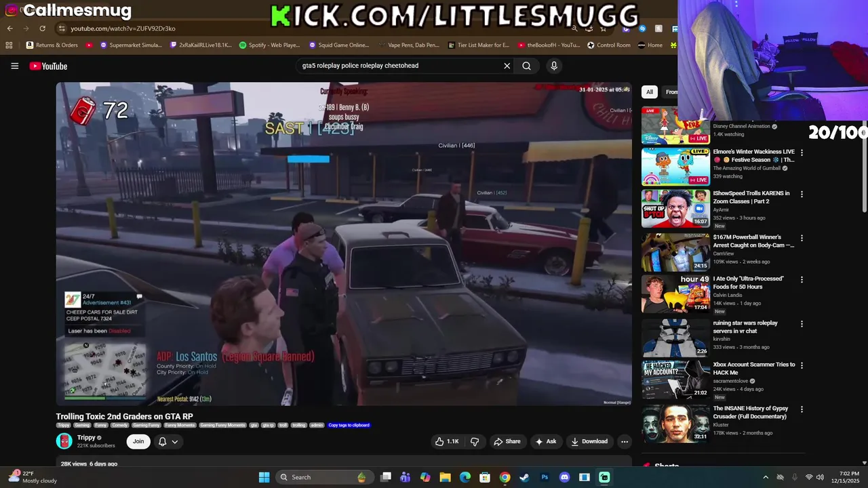Open options for Gypsy Crusader video
This screenshot has height=488, width=868.
(802, 409)
